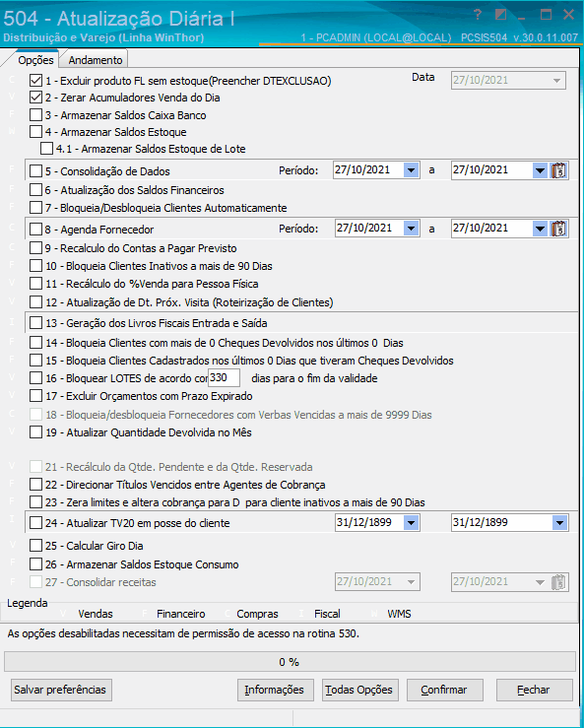
Task: Click the Confirmar button
Action: tap(445, 690)
